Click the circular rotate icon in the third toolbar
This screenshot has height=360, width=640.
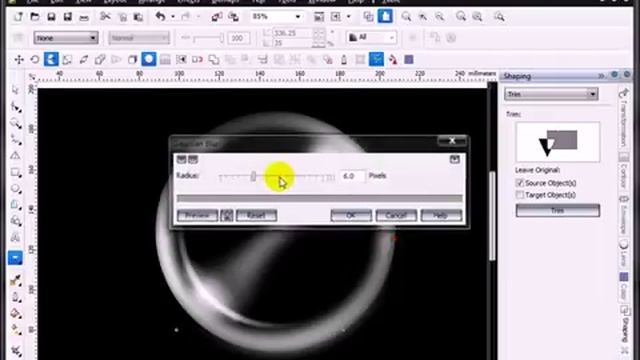(35, 60)
